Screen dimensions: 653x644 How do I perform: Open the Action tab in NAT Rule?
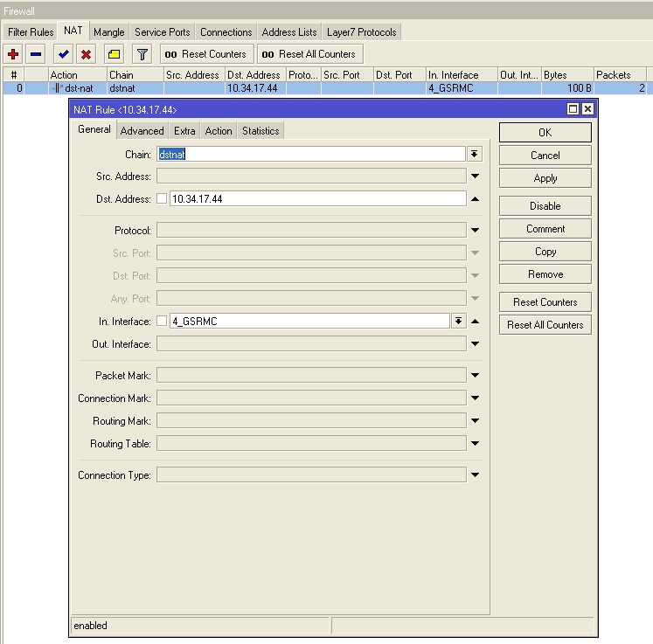[x=219, y=131]
